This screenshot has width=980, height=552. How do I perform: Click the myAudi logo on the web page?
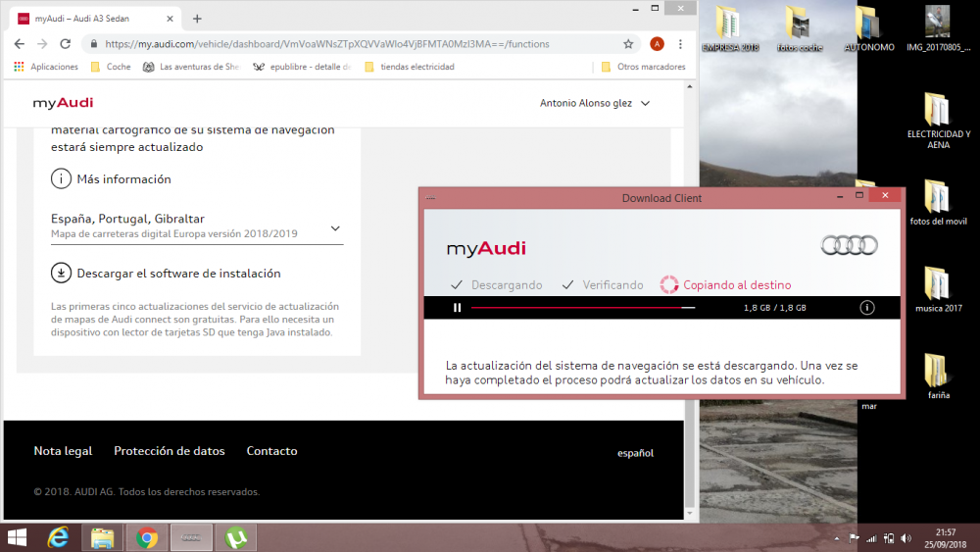pyautogui.click(x=63, y=103)
